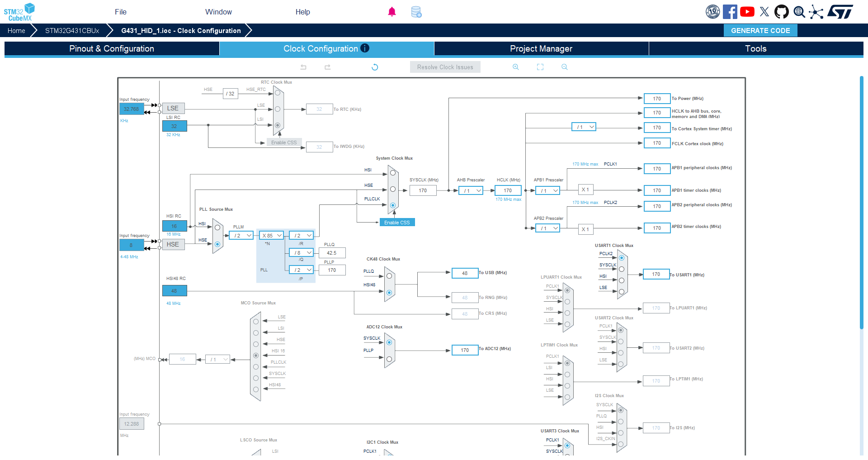Viewport: 868px width, 460px height.
Task: Click the HCLK 170 MHz field
Action: tap(508, 190)
